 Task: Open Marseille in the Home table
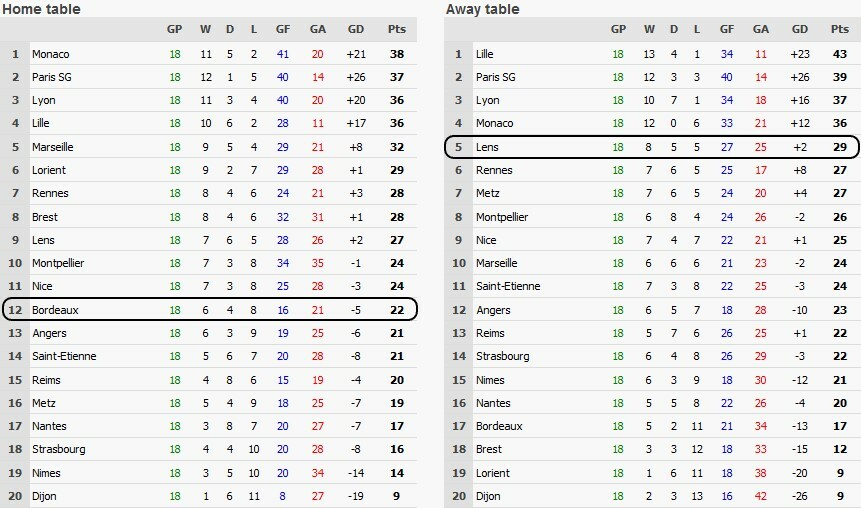coord(53,147)
